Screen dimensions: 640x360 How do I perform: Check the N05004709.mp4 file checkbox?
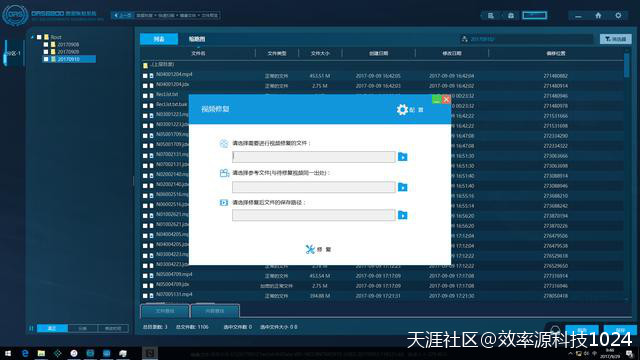point(145,276)
